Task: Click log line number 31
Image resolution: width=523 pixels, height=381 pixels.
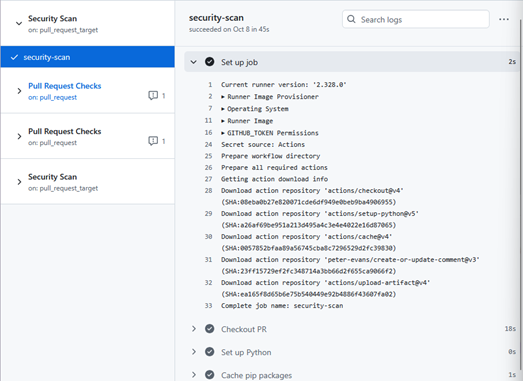Action: click(208, 260)
